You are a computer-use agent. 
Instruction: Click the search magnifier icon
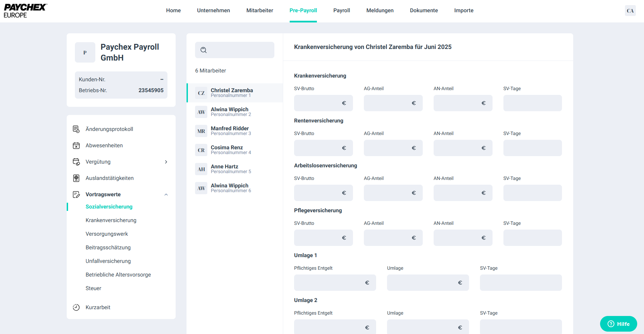coord(204,50)
